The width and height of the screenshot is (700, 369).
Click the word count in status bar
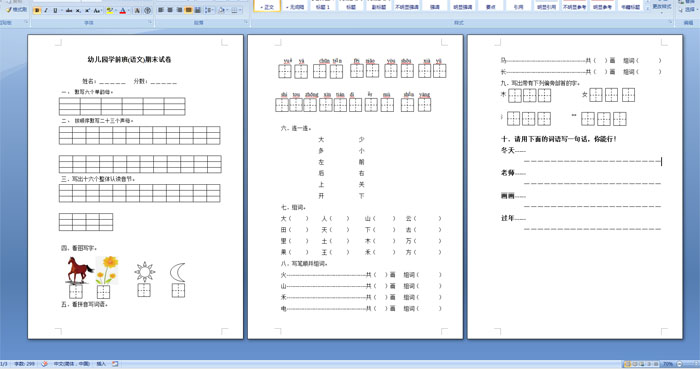(x=24, y=364)
